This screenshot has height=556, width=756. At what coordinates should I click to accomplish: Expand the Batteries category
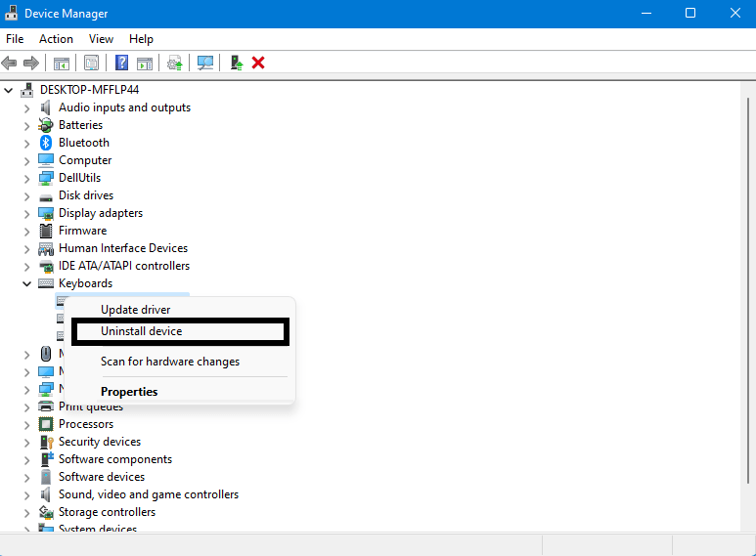coord(27,126)
